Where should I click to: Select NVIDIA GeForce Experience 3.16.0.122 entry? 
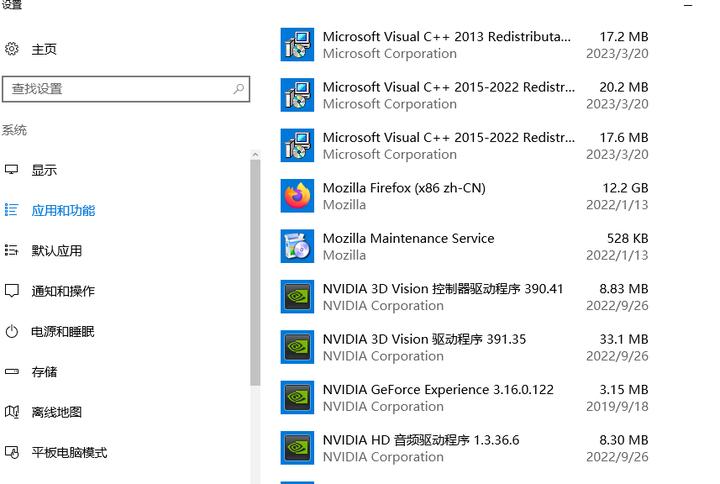coord(464,398)
